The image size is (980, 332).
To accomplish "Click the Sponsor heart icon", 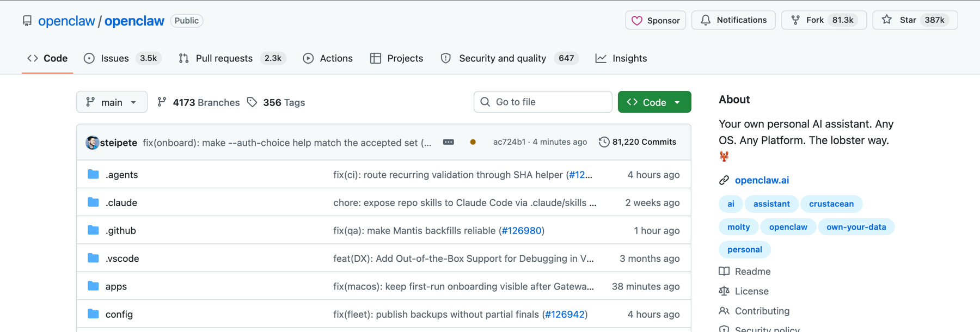I will [x=636, y=21].
